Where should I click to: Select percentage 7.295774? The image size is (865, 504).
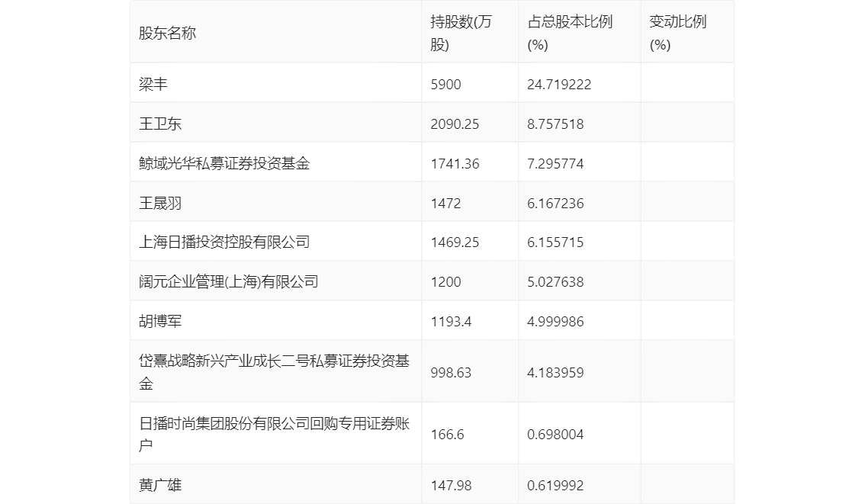click(x=555, y=164)
